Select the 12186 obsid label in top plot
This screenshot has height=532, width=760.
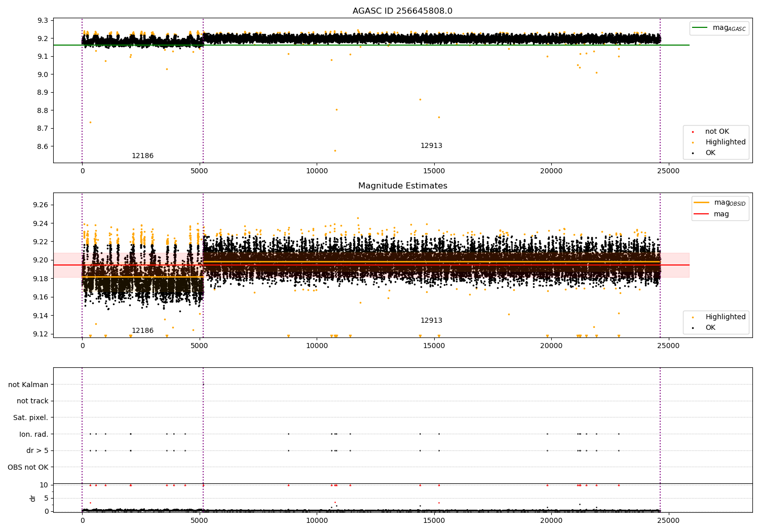(x=142, y=156)
